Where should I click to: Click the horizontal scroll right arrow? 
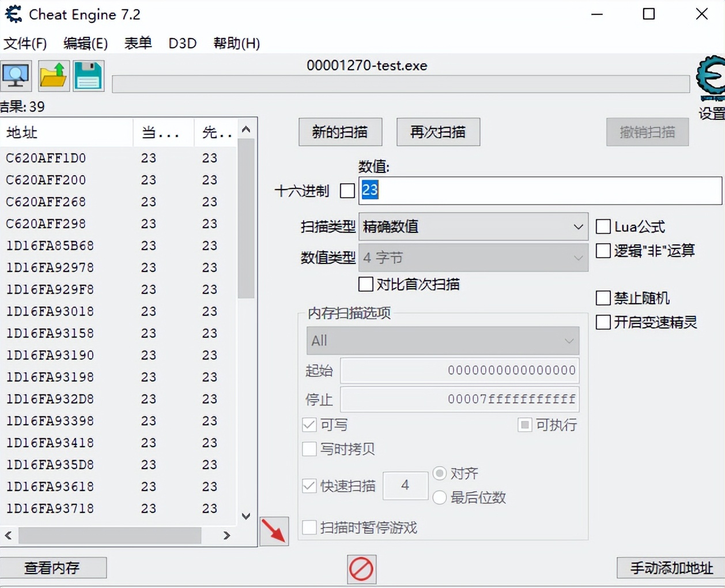[x=226, y=536]
